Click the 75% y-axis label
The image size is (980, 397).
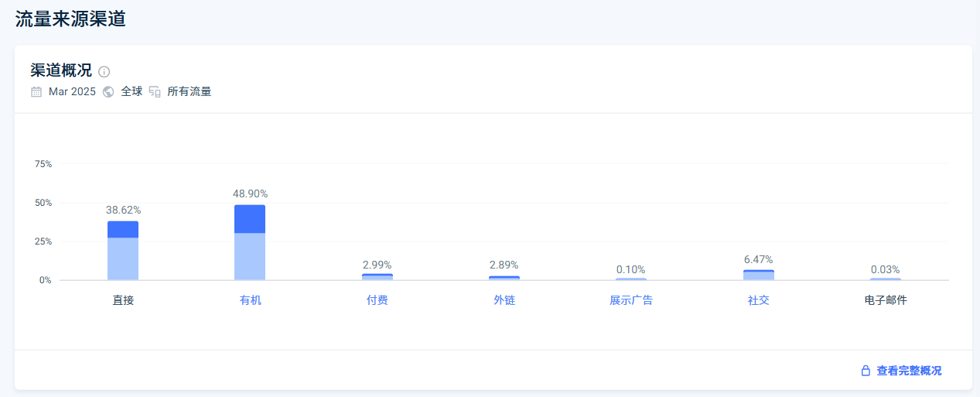click(43, 164)
